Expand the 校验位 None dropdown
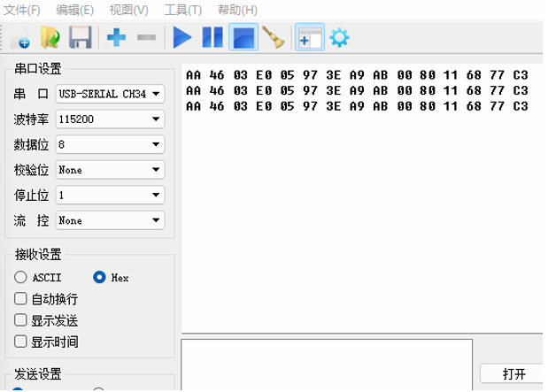 click(x=110, y=169)
